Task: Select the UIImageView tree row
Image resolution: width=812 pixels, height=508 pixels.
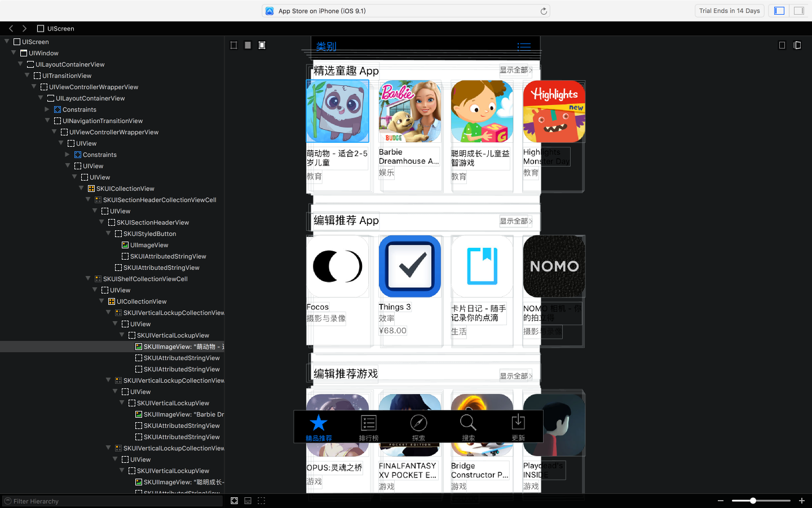Action: 112,245
